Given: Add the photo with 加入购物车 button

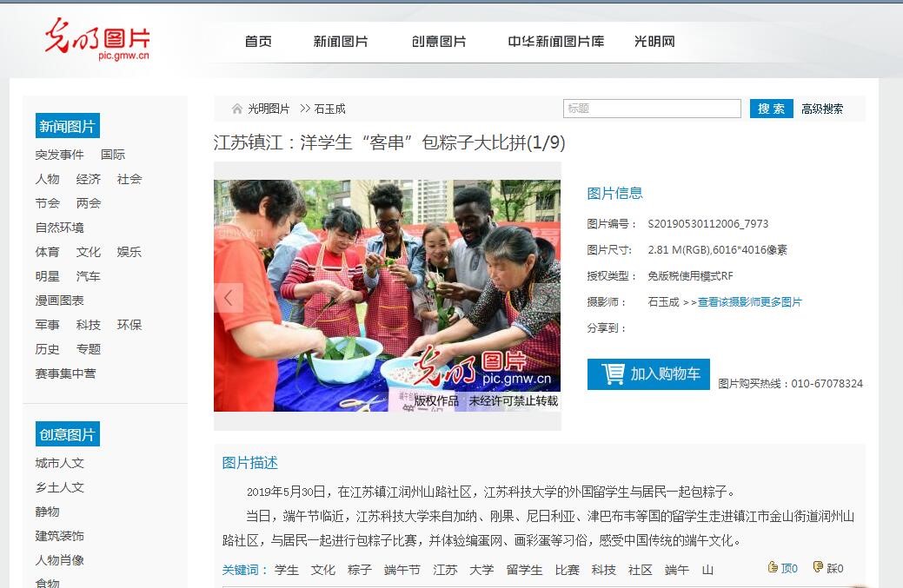Looking at the screenshot, I should pyautogui.click(x=648, y=374).
